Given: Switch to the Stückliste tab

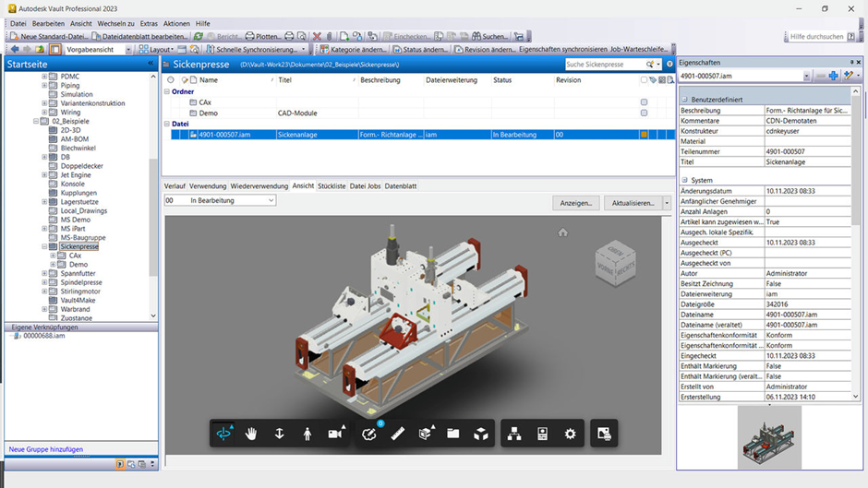Looking at the screenshot, I should pos(332,186).
